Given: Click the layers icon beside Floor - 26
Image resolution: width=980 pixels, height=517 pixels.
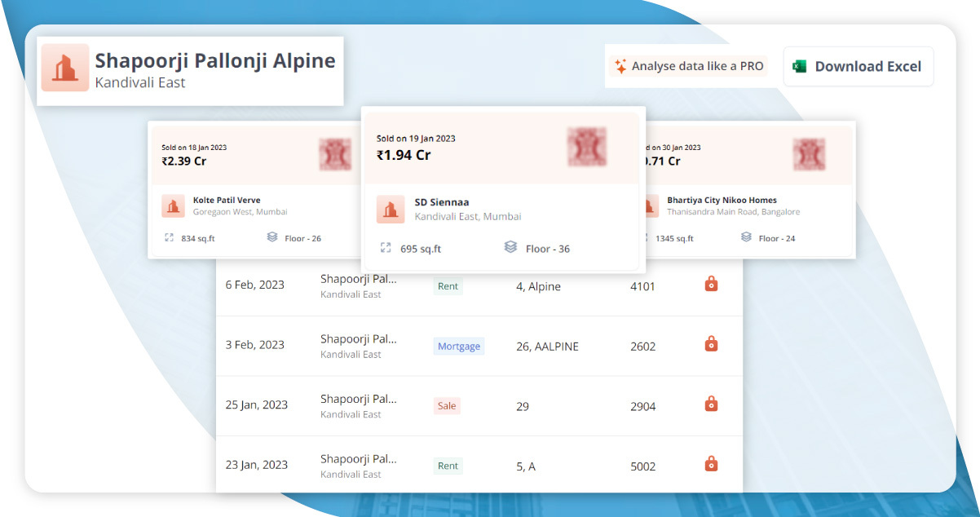Looking at the screenshot, I should (272, 237).
